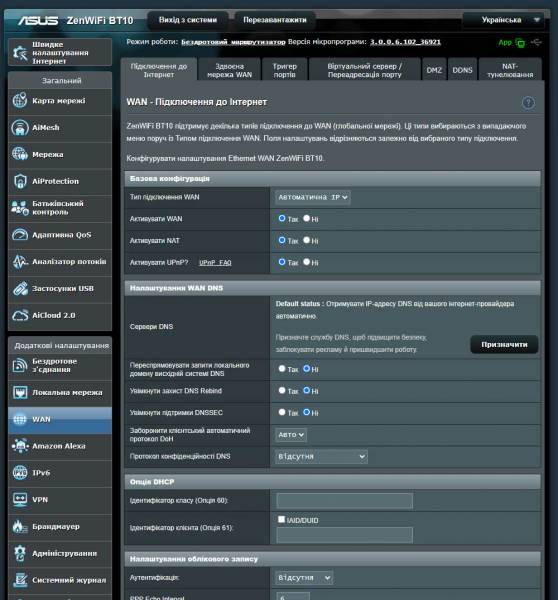Open the Бездротове з'єднання wireless icon
Image resolution: width=558 pixels, height=600 pixels.
pyautogui.click(x=20, y=365)
